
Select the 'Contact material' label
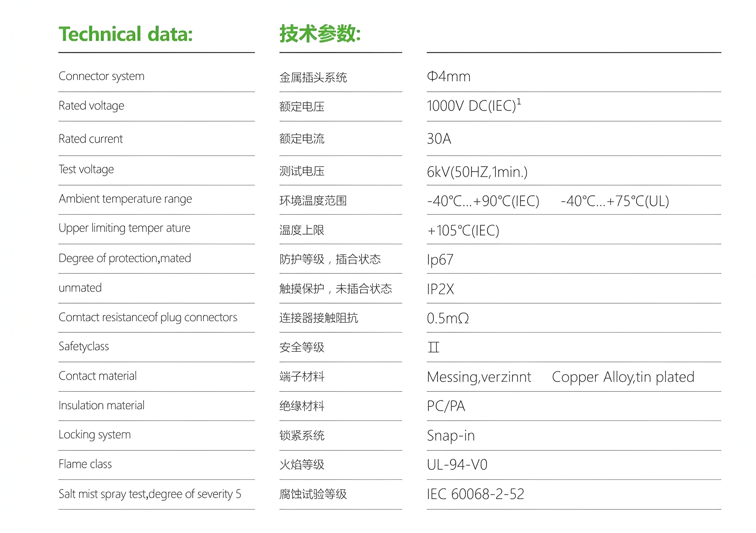click(98, 376)
